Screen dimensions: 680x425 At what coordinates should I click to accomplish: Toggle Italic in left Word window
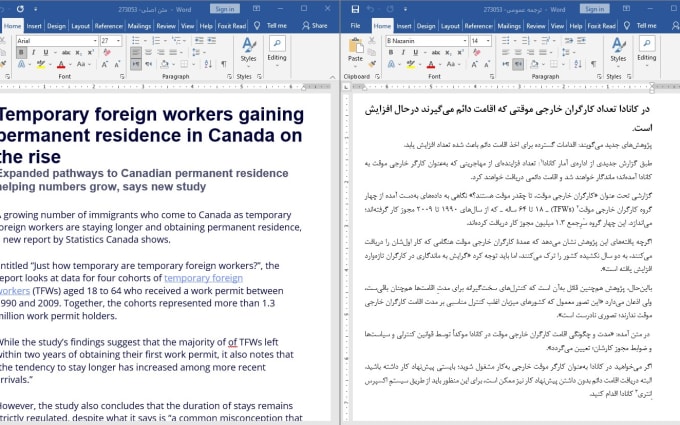pyautogui.click(x=33, y=52)
